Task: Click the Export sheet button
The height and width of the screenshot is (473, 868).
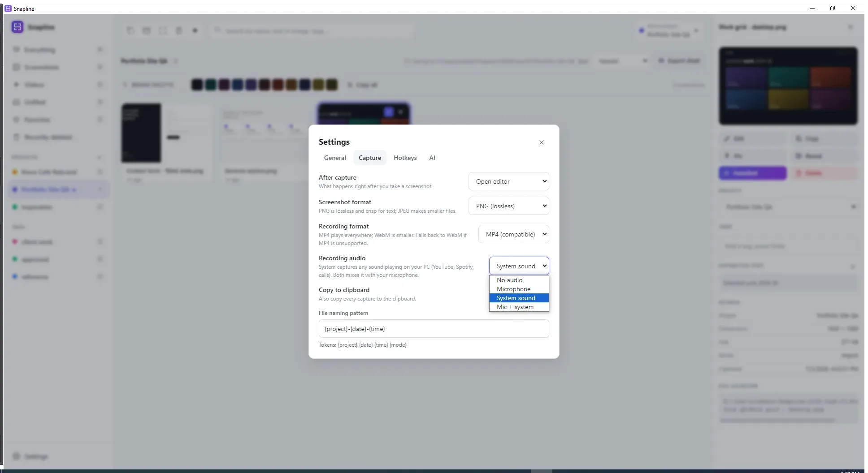Action: [679, 60]
